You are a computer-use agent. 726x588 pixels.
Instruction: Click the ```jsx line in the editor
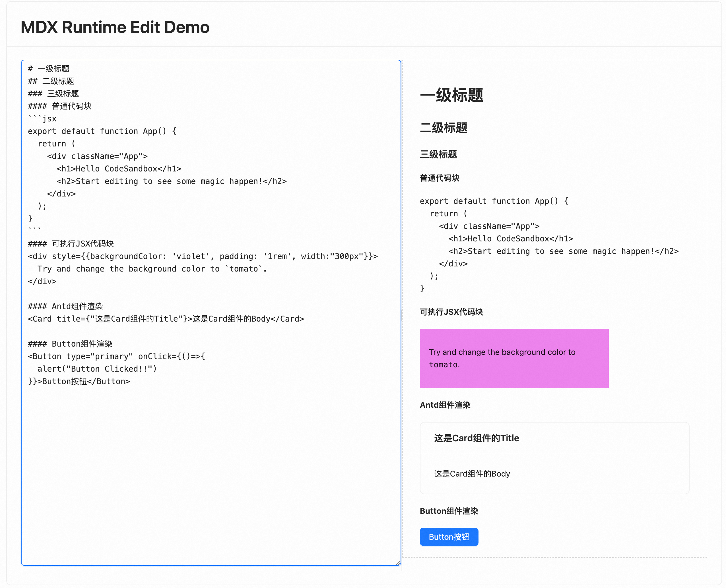click(42, 119)
